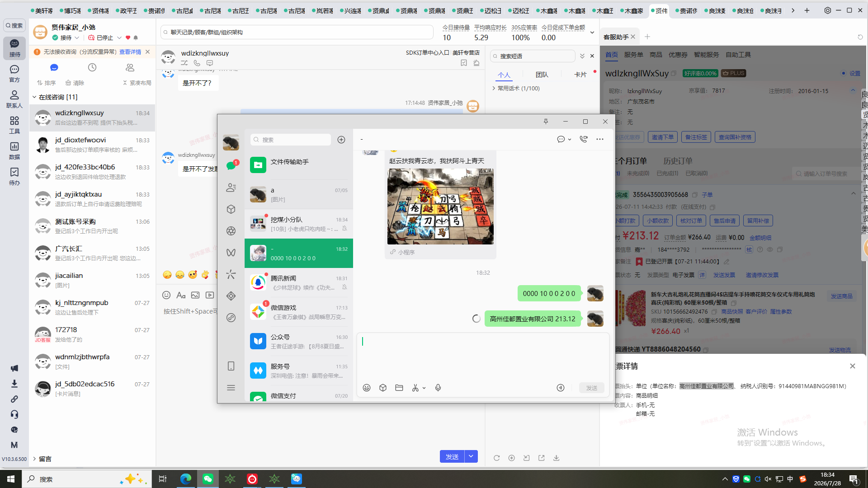Open WeChat favorites cube icon in sidebar
Image resolution: width=868 pixels, height=488 pixels.
(231, 209)
